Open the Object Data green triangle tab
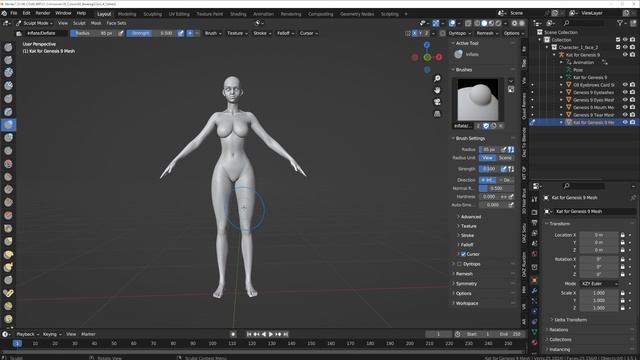 (535, 332)
